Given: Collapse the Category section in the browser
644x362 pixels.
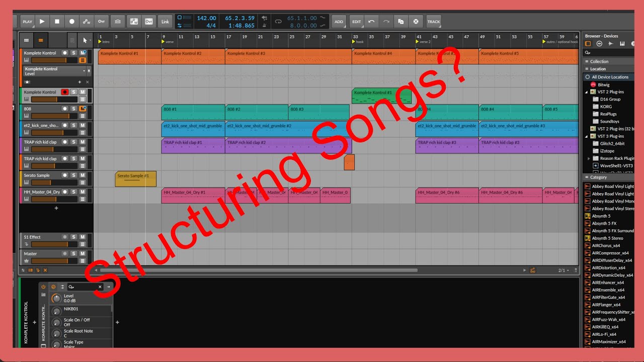Looking at the screenshot, I should click(x=587, y=177).
